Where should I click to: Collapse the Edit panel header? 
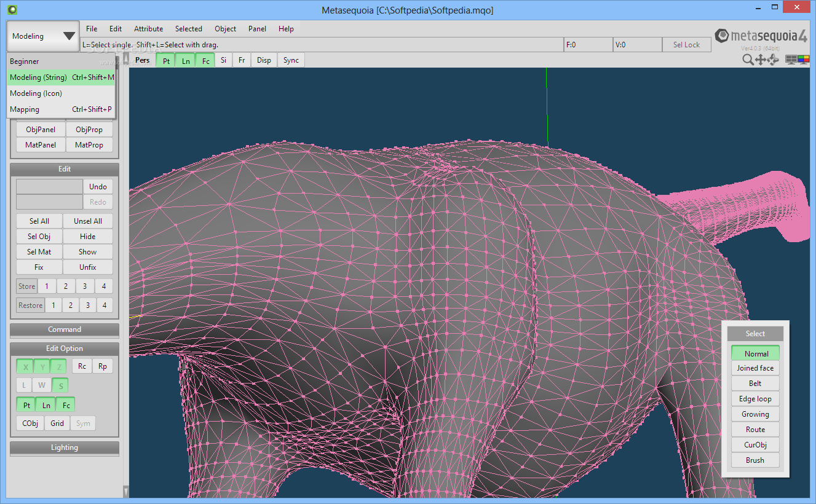click(65, 169)
